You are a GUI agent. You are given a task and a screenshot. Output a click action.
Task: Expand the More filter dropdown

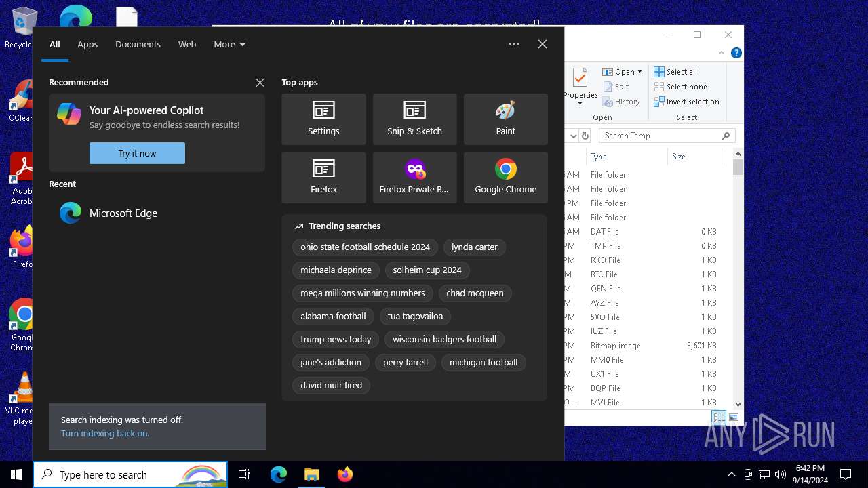[230, 44]
